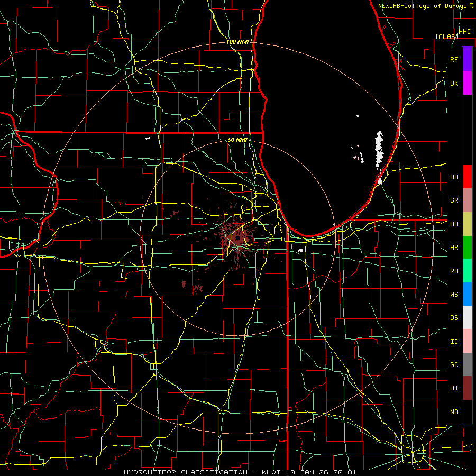Viewport: 476px width, 476px height.
Task: Click the GR legend label
Action: [x=454, y=200]
